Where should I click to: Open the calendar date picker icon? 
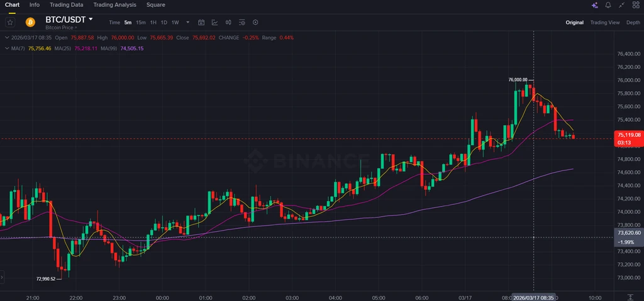click(201, 23)
